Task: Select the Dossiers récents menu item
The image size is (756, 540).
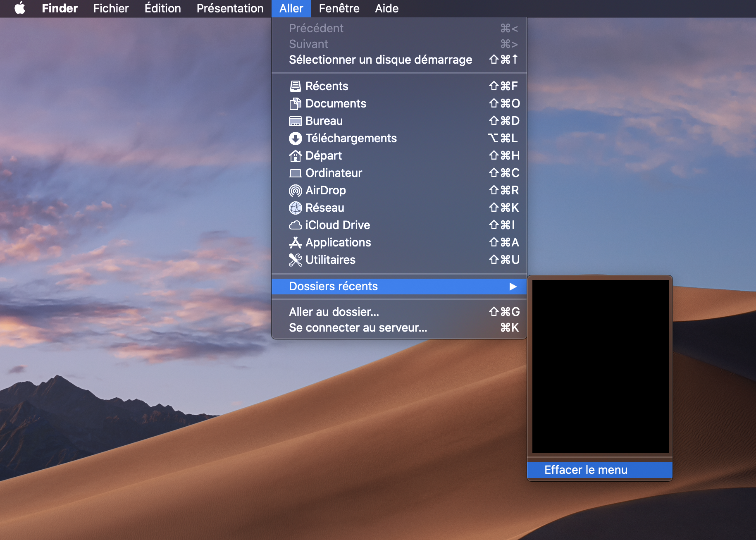Action: [x=399, y=287]
